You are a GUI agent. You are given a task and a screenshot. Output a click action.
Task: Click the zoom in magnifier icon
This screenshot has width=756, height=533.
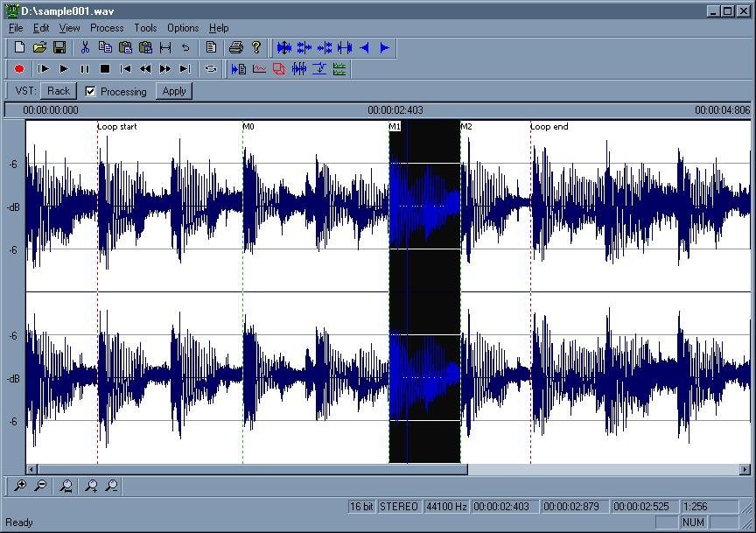[20, 486]
